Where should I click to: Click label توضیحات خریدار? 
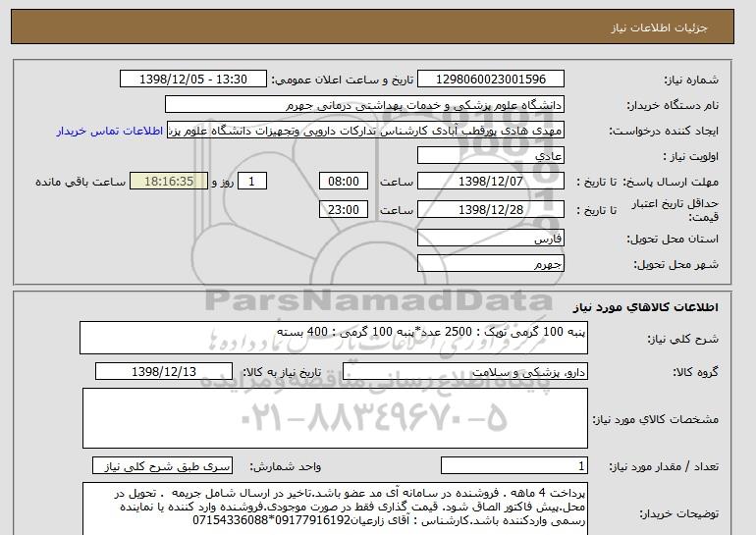(678, 514)
